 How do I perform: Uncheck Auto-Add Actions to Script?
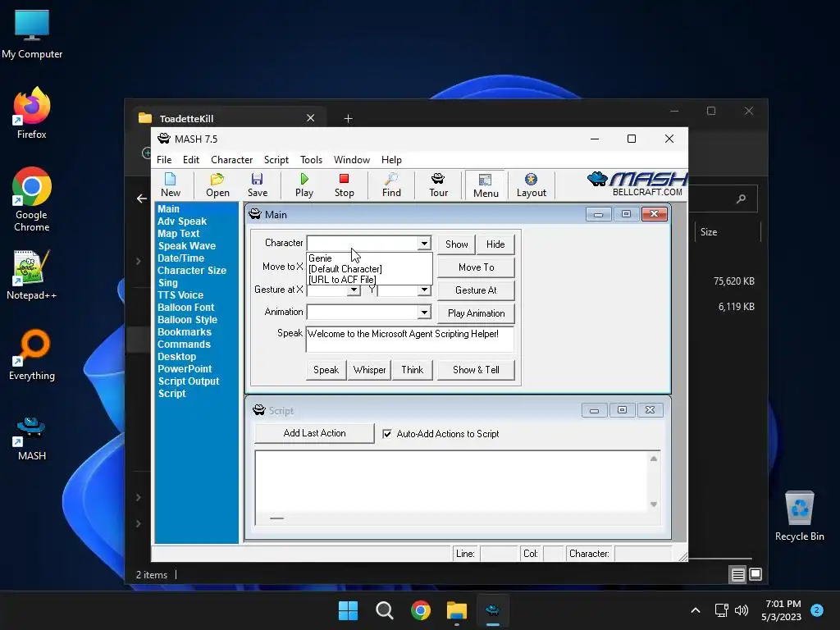click(x=387, y=434)
